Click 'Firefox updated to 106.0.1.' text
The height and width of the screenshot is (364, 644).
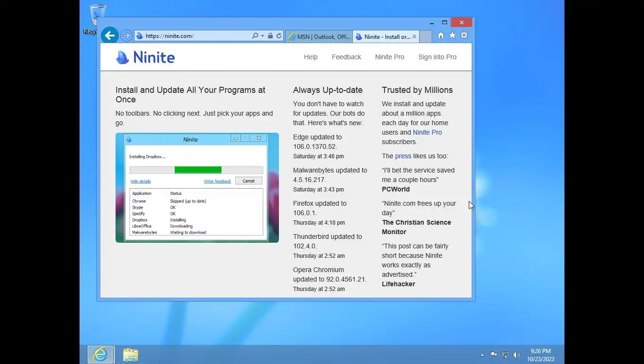pyautogui.click(x=320, y=208)
